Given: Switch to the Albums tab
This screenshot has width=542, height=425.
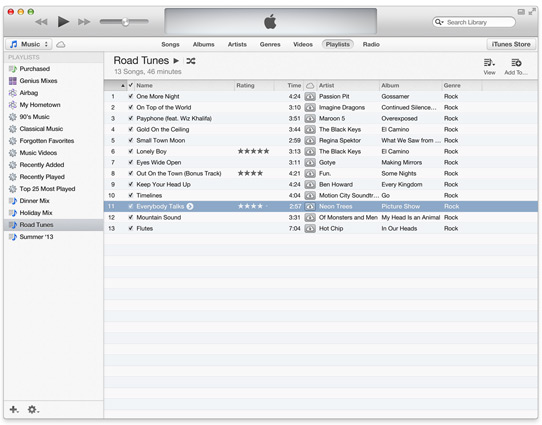Looking at the screenshot, I should coord(203,44).
